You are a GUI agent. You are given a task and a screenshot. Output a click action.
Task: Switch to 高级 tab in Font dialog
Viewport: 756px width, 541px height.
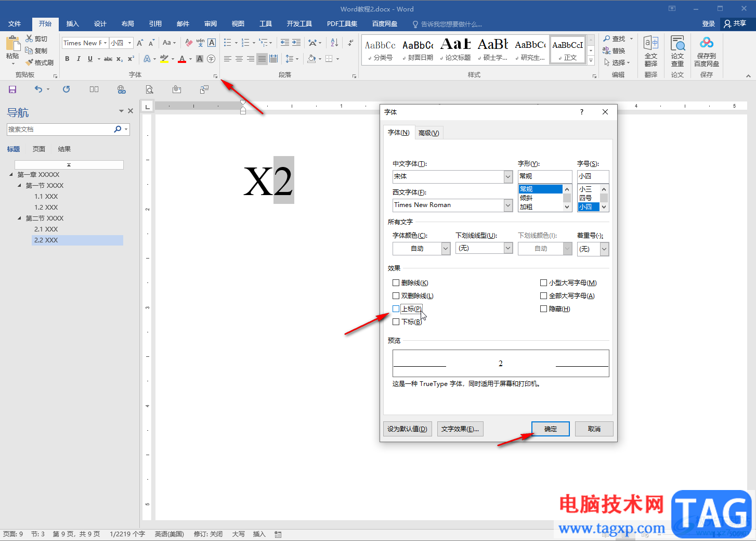[x=428, y=133]
